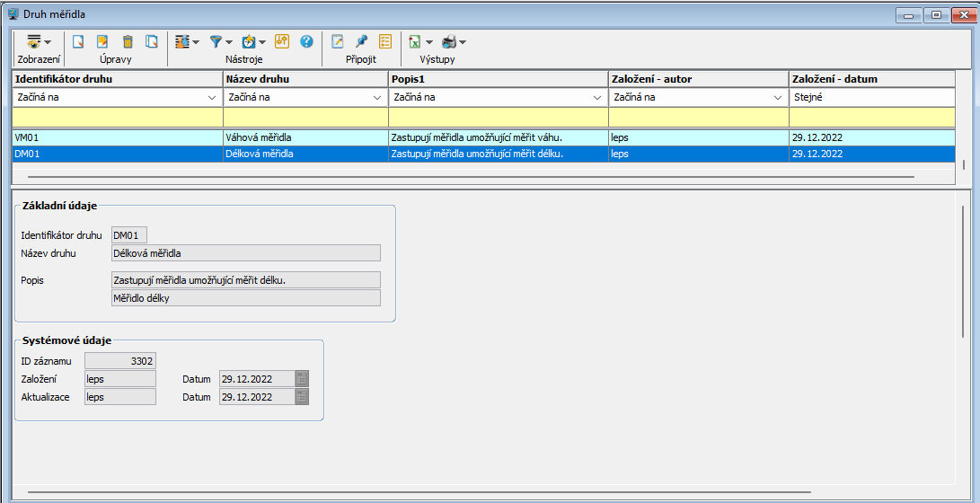Click the copy record icon in Úpravy

152,41
